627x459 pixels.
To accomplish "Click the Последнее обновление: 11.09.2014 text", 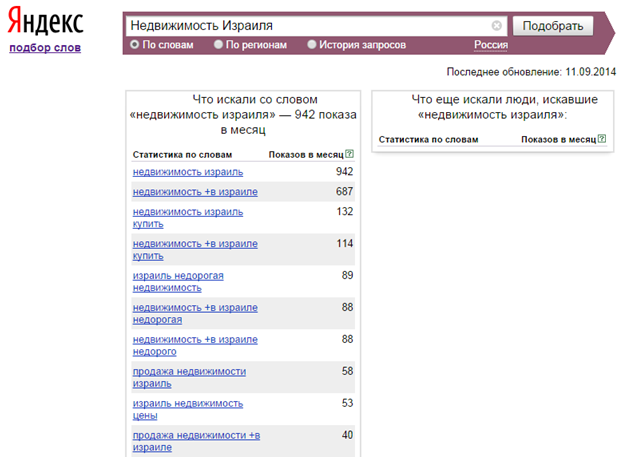I will point(531,72).
